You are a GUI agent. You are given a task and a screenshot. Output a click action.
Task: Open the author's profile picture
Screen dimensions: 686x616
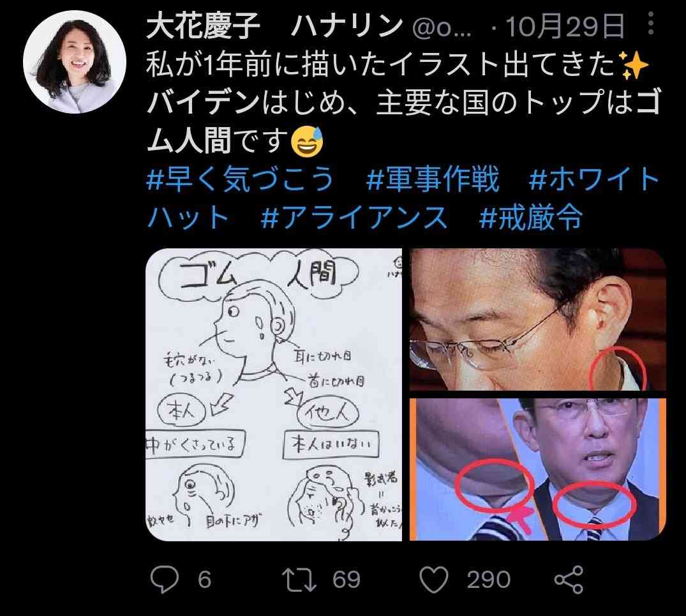(75, 62)
